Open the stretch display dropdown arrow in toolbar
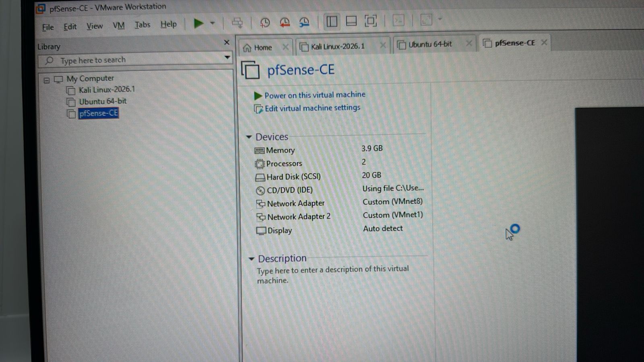The width and height of the screenshot is (644, 362). coord(440,19)
